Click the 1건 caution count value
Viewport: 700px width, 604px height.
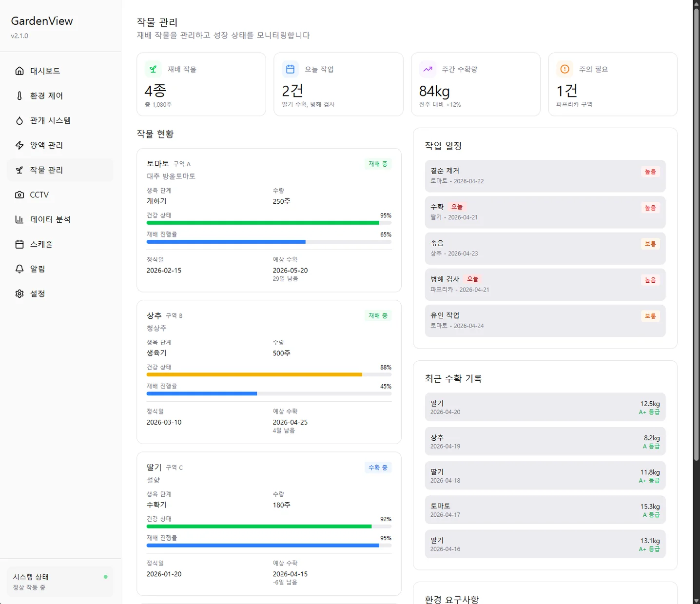coord(567,91)
